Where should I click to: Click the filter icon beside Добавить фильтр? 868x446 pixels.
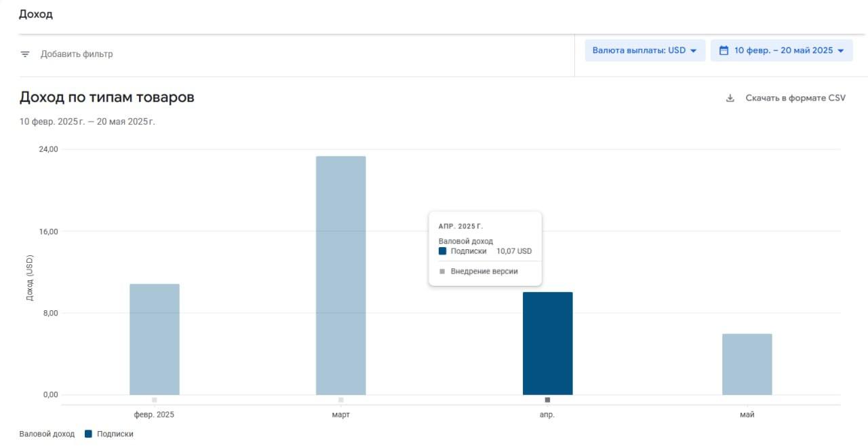[25, 54]
